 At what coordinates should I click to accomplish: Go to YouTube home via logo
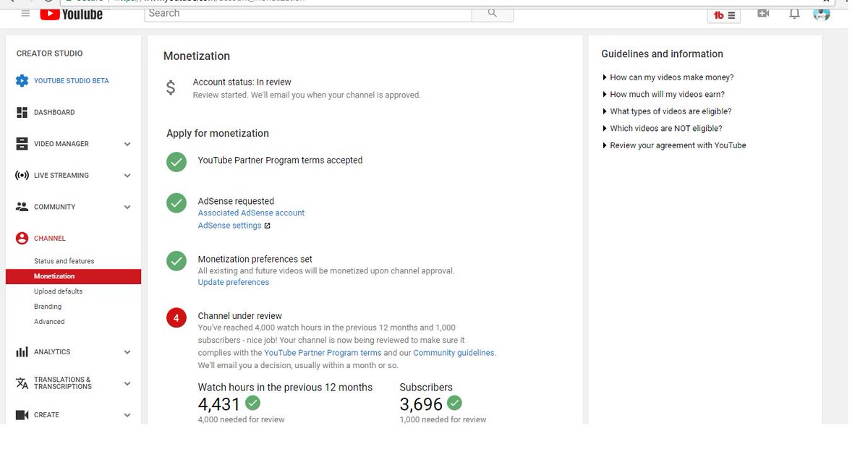(x=72, y=12)
